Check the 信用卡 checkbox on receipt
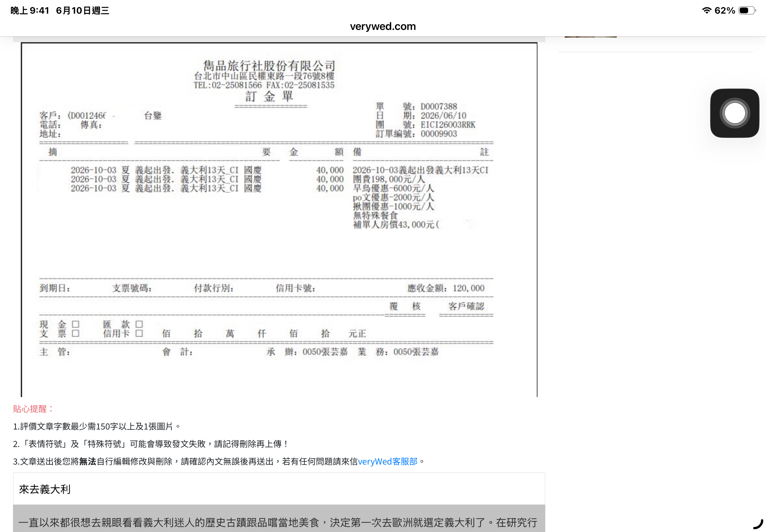This screenshot has width=766, height=532. [139, 333]
